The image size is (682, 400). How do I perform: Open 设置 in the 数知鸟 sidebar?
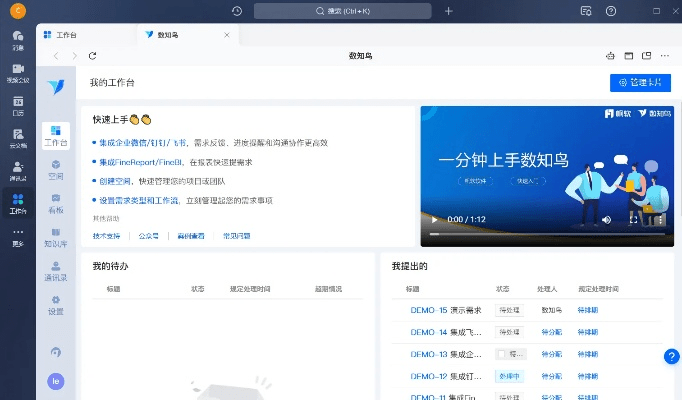tap(56, 305)
